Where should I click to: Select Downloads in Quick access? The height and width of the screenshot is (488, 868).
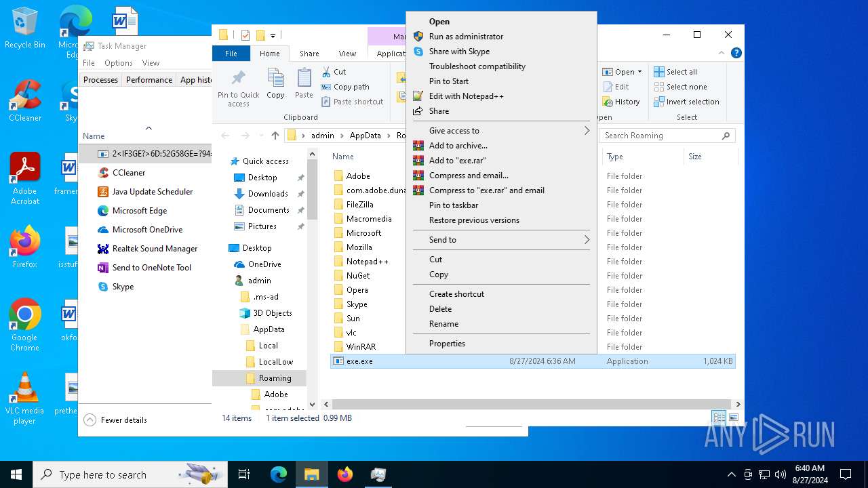(268, 194)
